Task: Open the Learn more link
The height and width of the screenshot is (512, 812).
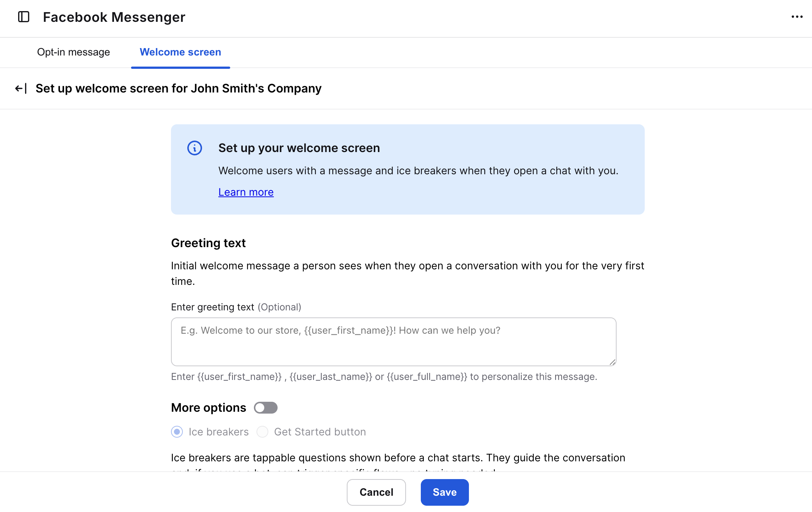Action: click(246, 192)
